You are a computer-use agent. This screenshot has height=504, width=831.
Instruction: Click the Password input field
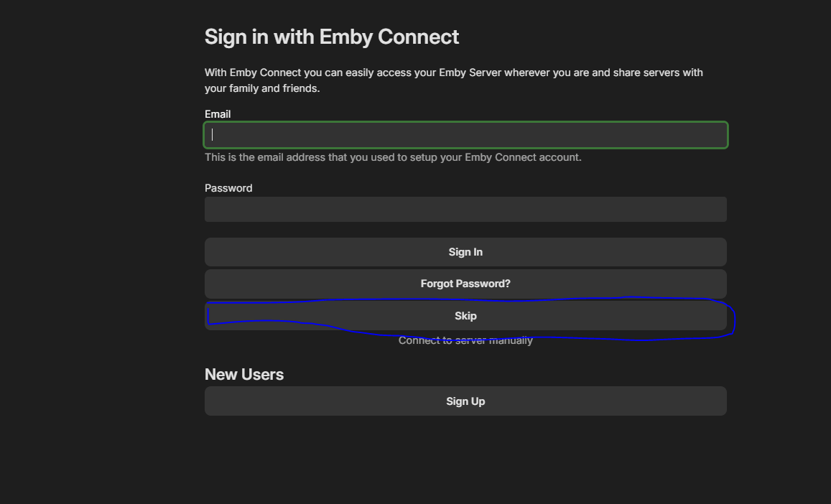[x=465, y=210]
